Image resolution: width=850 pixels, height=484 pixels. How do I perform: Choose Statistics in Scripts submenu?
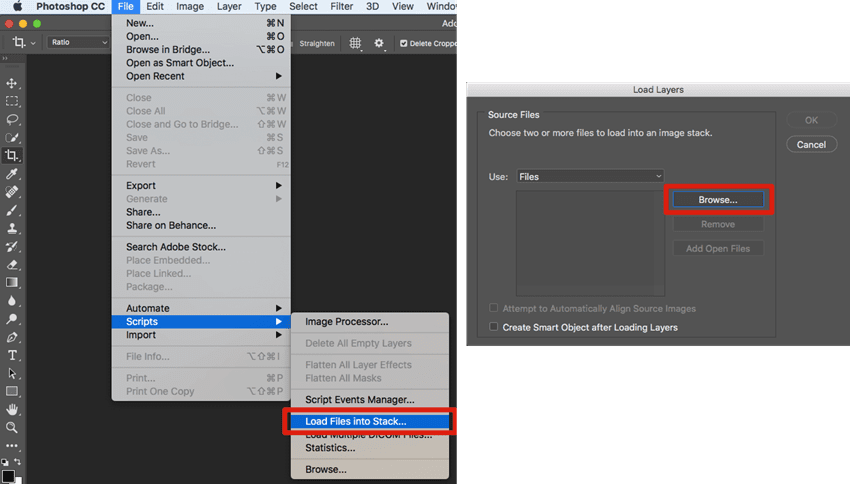(370, 448)
